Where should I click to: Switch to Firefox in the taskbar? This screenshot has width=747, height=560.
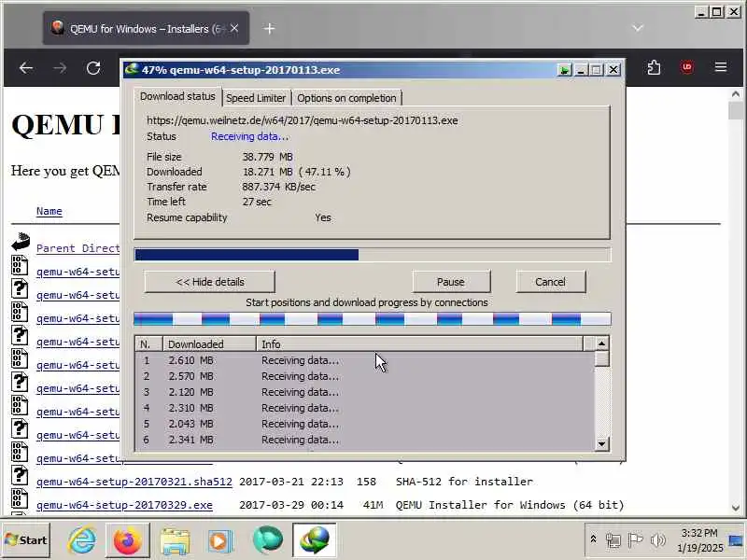pos(128,540)
